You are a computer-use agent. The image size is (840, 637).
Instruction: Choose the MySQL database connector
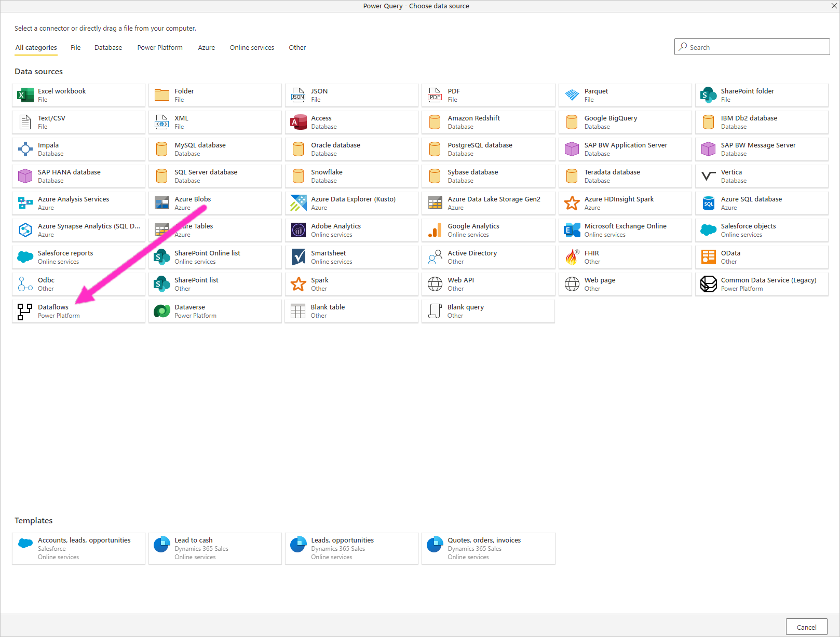pyautogui.click(x=215, y=149)
